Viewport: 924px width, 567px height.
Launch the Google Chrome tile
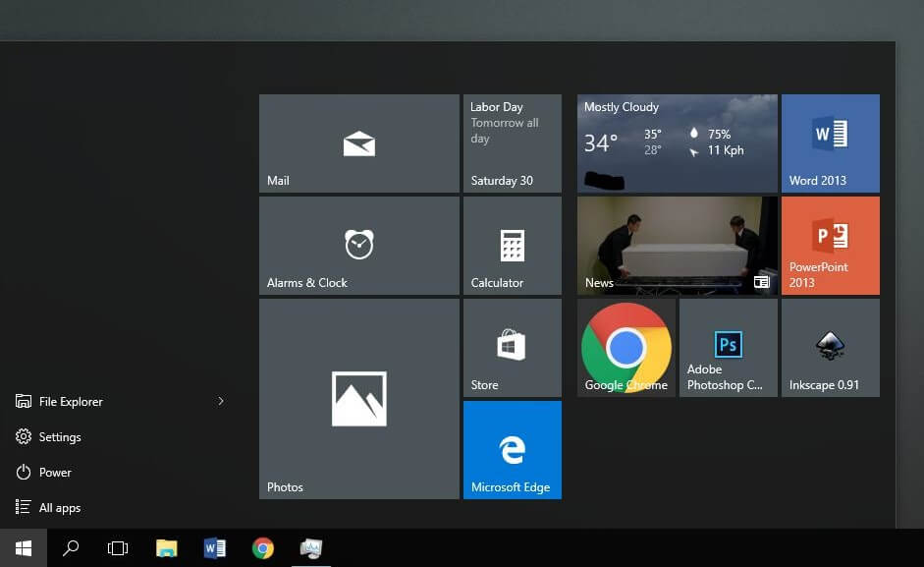pos(625,348)
